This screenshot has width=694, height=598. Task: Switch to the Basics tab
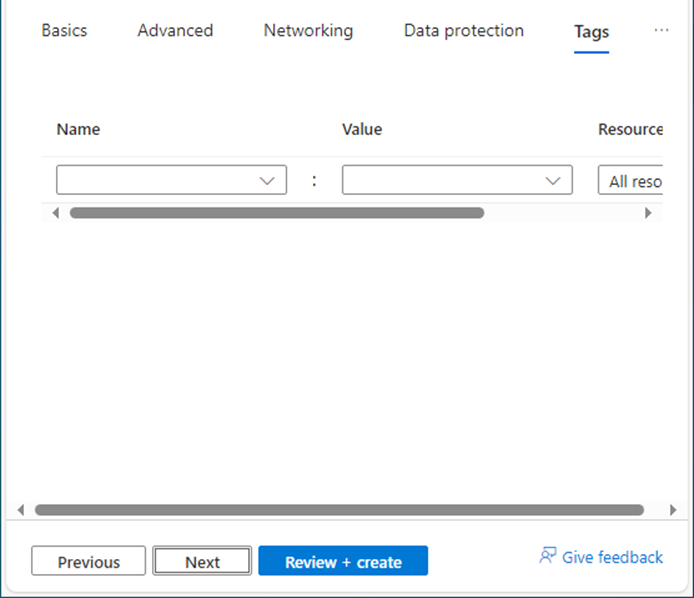(64, 31)
